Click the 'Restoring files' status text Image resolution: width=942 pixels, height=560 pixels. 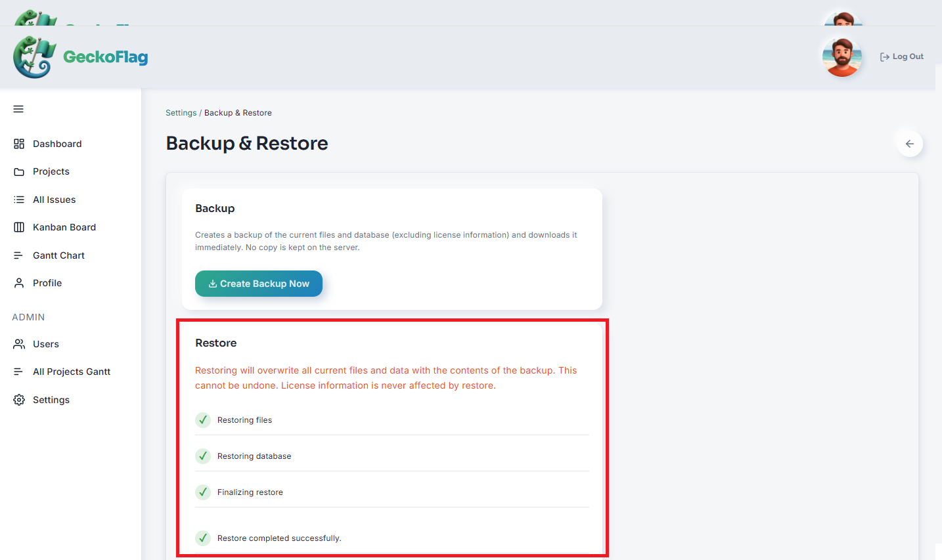coord(244,420)
